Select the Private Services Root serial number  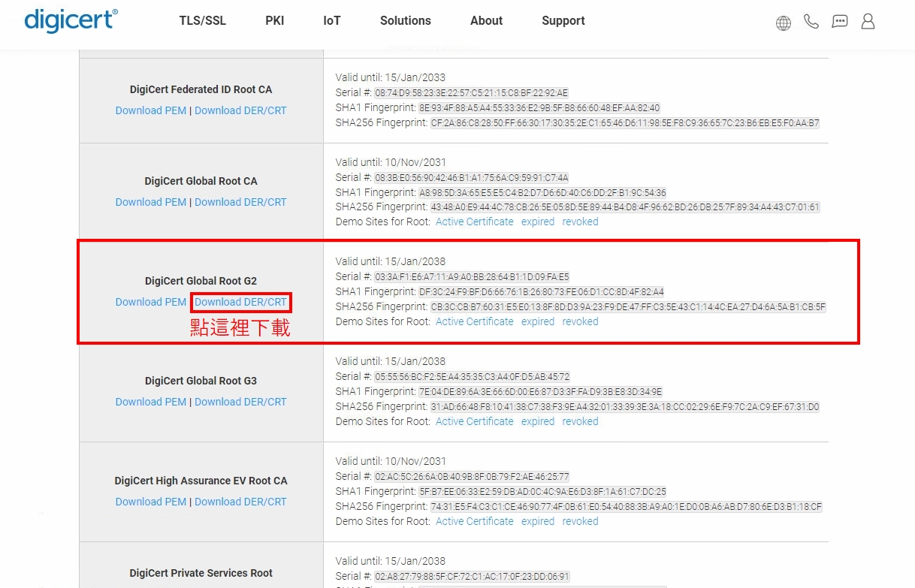point(473,577)
